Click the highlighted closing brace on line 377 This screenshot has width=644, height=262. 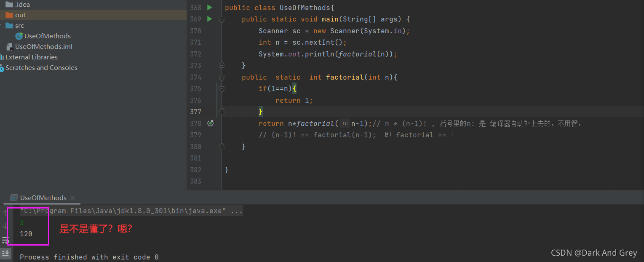point(261,112)
